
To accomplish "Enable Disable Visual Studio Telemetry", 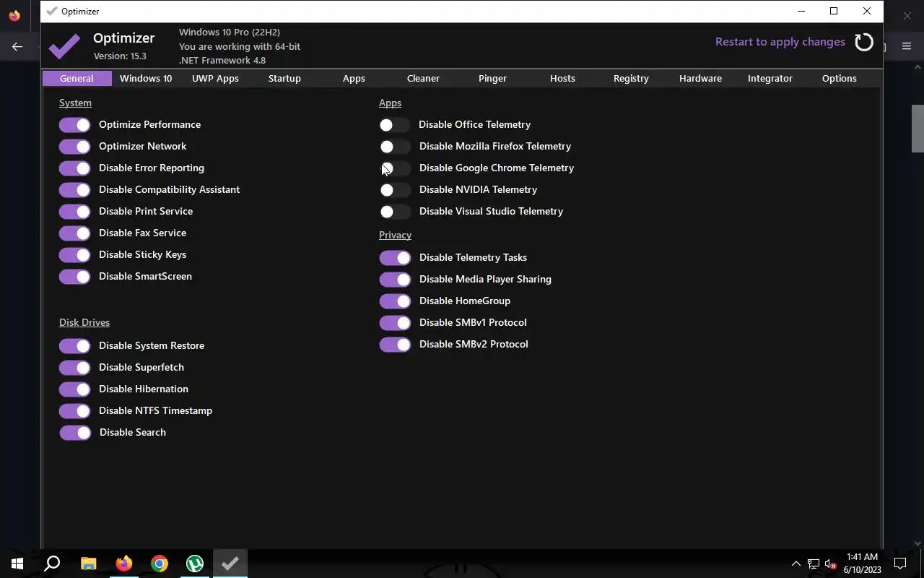I will pos(395,212).
